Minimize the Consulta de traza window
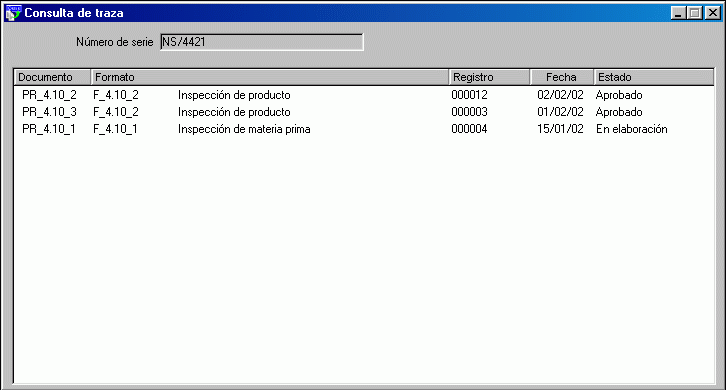Screen dimensions: 726x390 pos(678,13)
